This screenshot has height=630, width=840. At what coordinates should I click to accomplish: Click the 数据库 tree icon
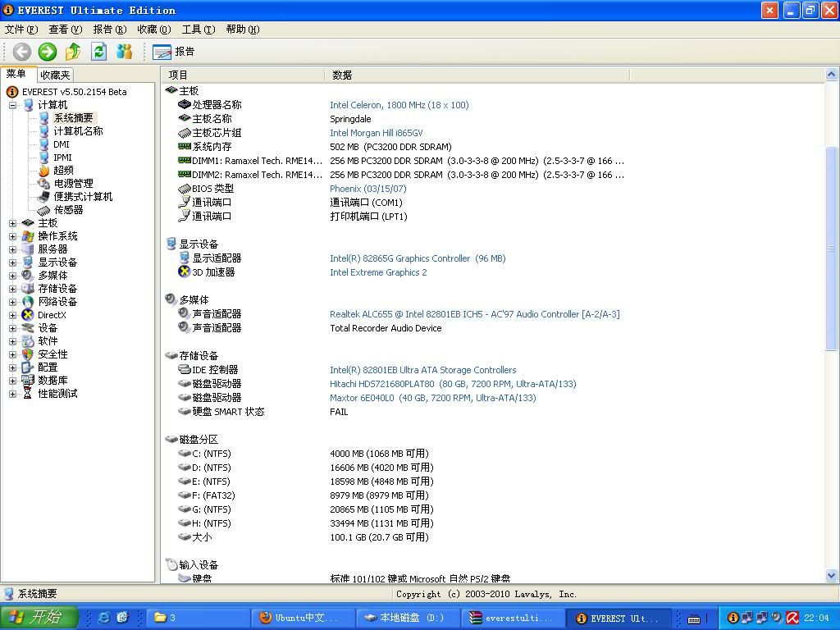[x=28, y=381]
